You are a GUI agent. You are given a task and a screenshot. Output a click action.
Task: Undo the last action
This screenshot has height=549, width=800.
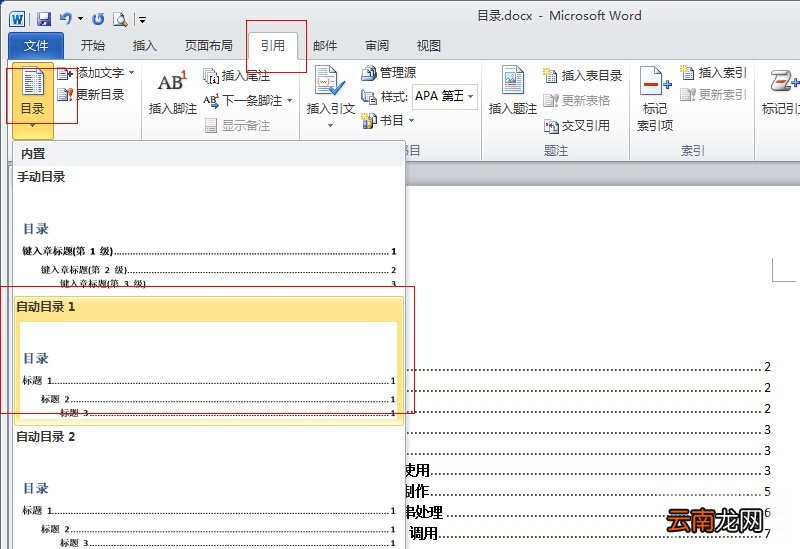click(x=65, y=19)
